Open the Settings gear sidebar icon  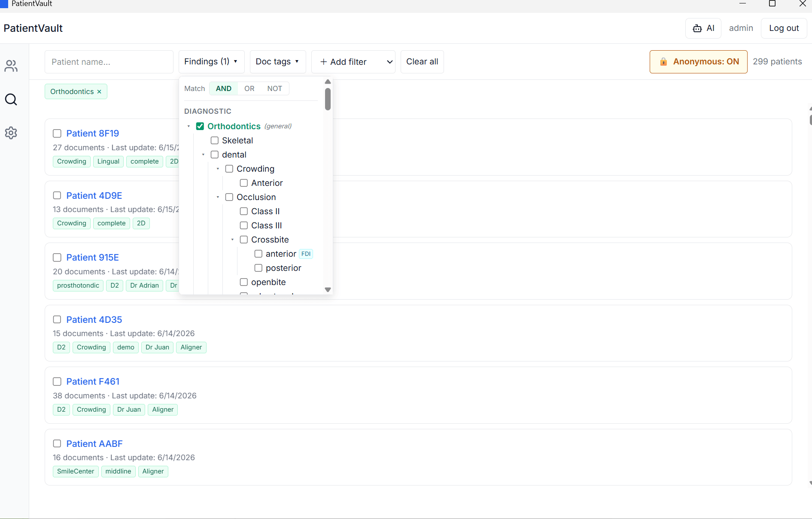tap(11, 133)
